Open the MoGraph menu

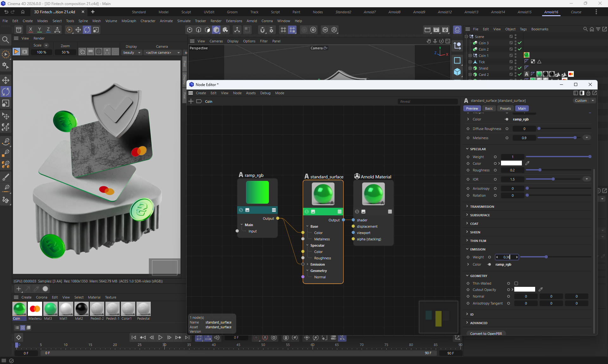click(x=129, y=21)
